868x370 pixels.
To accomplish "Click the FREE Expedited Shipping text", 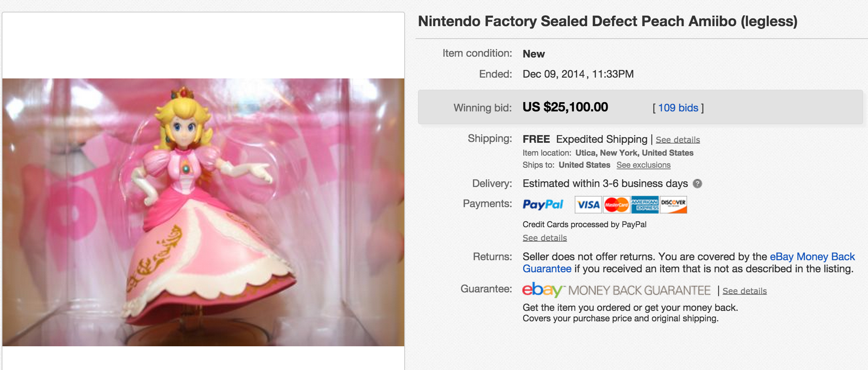I will [x=585, y=139].
